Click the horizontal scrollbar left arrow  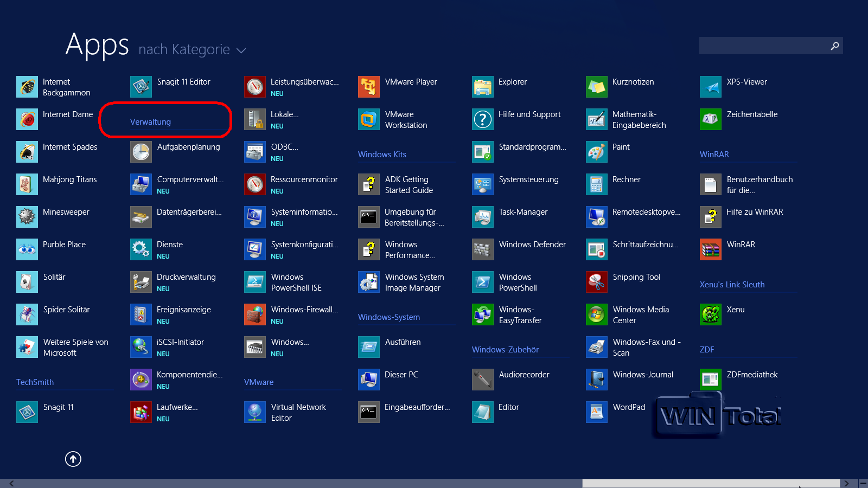[11, 483]
